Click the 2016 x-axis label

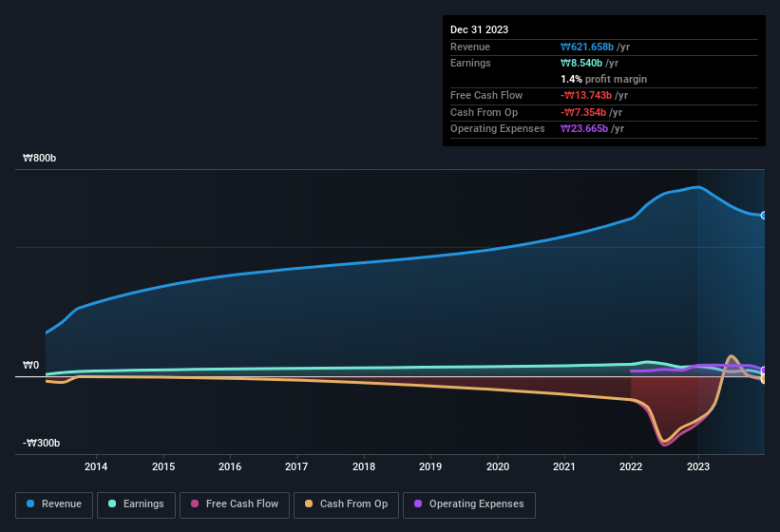(230, 466)
